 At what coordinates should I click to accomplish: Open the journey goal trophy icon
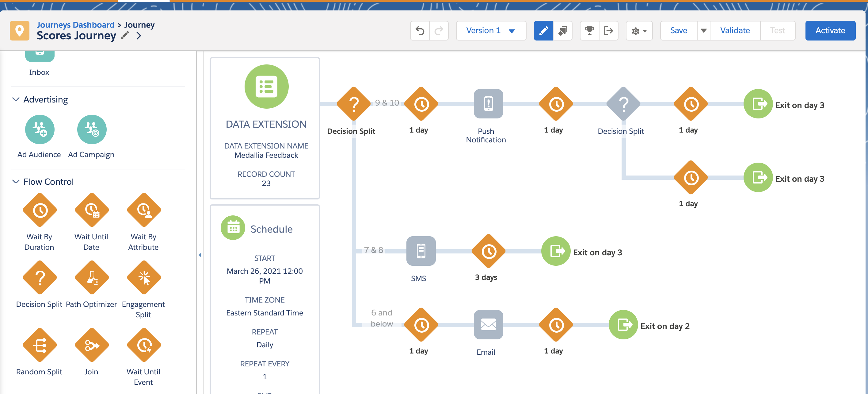[x=589, y=31]
